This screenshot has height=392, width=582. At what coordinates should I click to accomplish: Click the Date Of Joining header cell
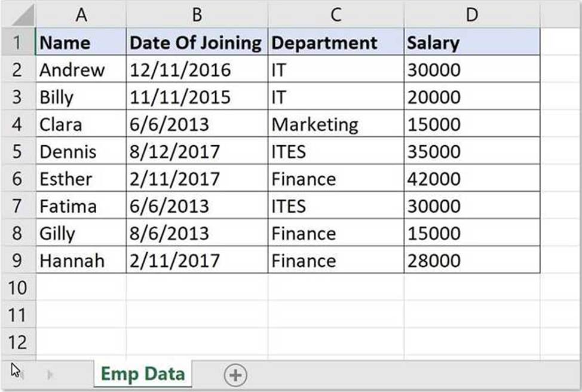[197, 42]
